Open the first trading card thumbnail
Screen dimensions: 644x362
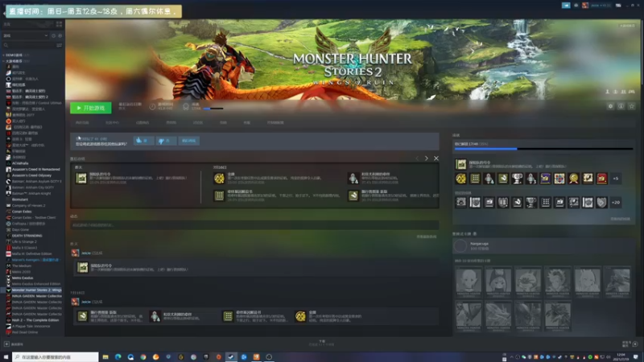click(469, 282)
